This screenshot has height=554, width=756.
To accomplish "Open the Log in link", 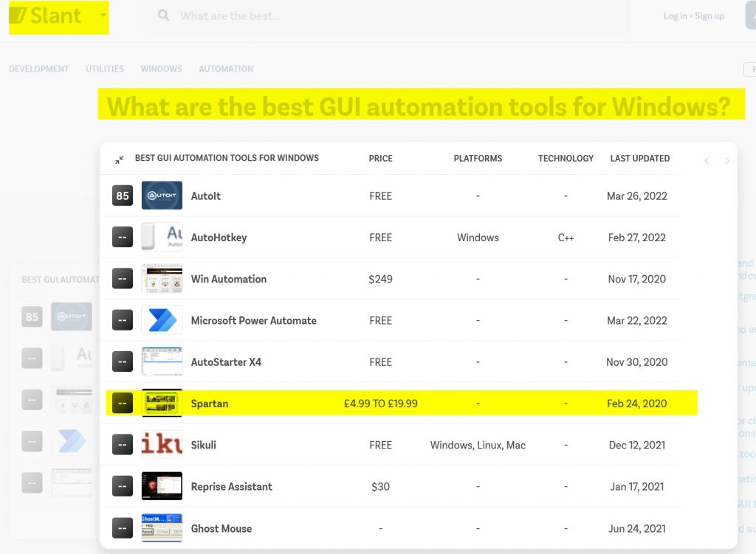I will (675, 16).
